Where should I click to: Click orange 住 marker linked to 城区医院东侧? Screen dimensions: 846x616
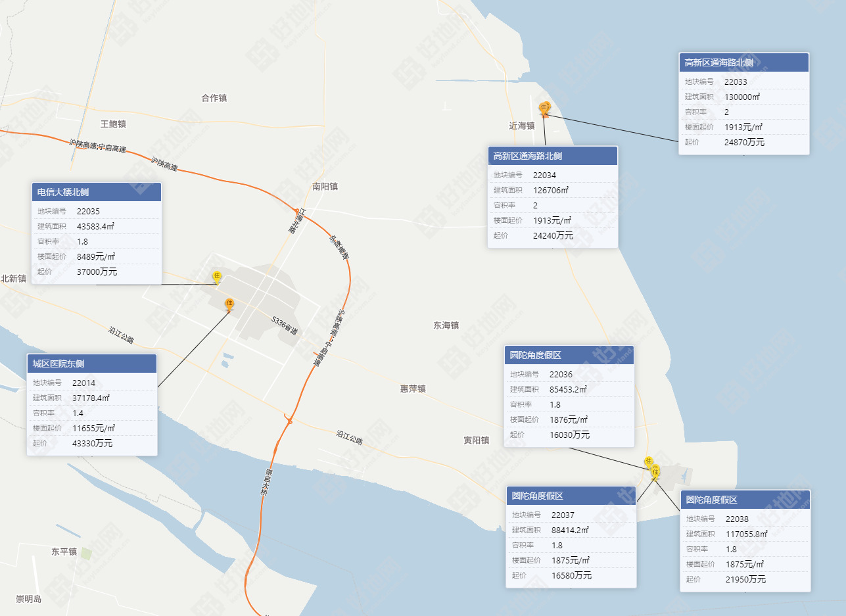click(x=229, y=304)
